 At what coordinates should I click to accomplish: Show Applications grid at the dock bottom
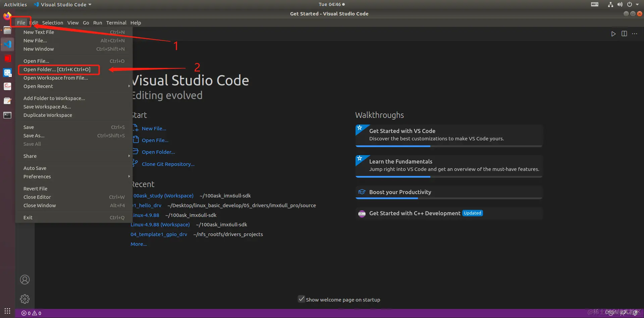[x=7, y=311]
